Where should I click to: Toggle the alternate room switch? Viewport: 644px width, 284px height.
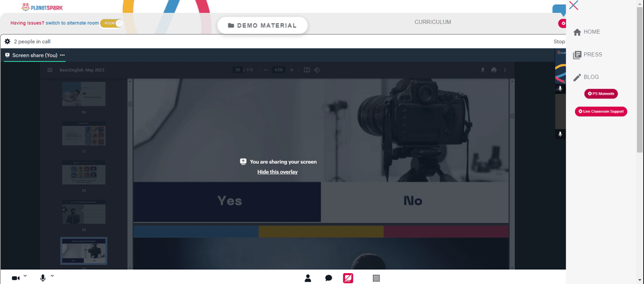point(111,23)
